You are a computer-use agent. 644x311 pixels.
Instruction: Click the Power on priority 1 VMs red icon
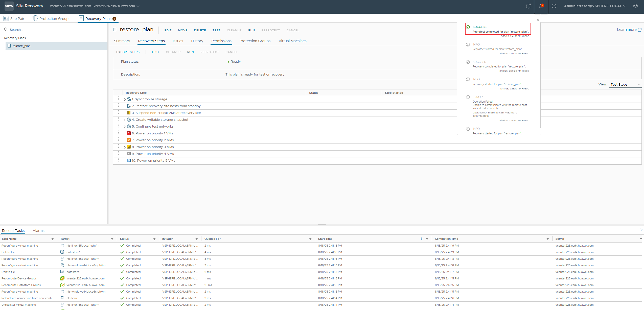(x=129, y=133)
